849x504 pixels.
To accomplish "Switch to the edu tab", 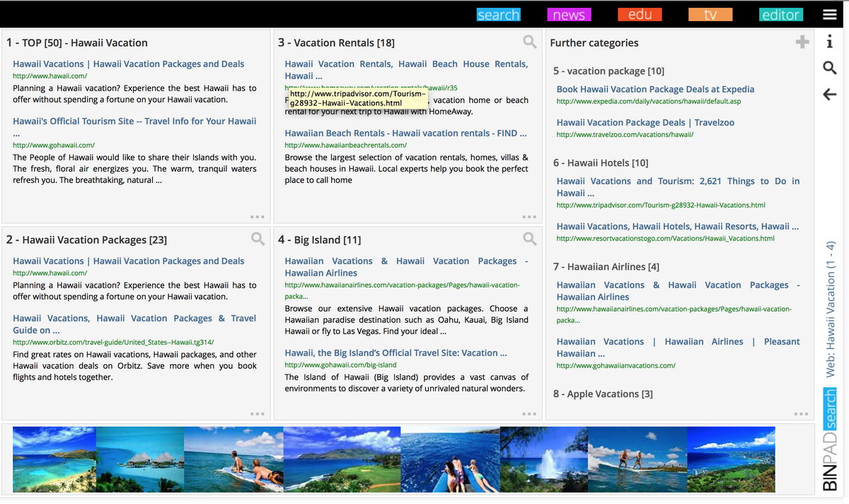I will tap(640, 15).
